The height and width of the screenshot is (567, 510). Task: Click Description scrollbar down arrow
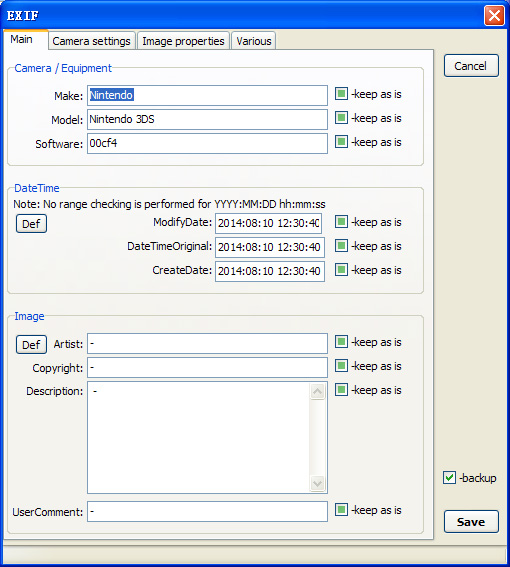click(x=318, y=483)
